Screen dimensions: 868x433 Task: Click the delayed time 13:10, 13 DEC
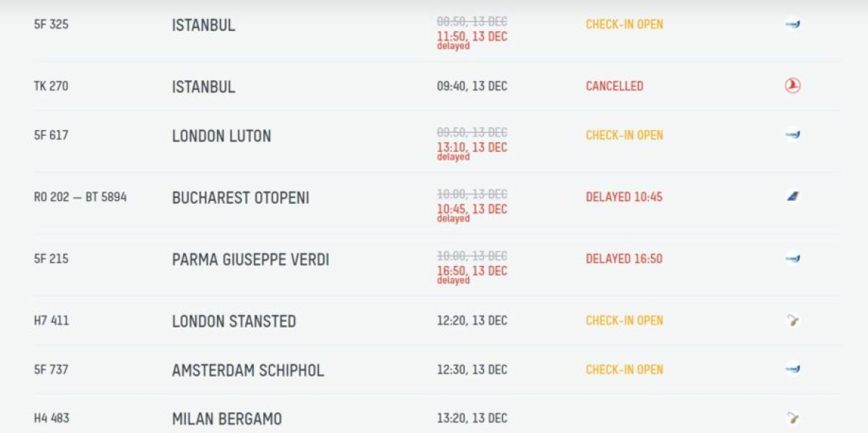472,147
